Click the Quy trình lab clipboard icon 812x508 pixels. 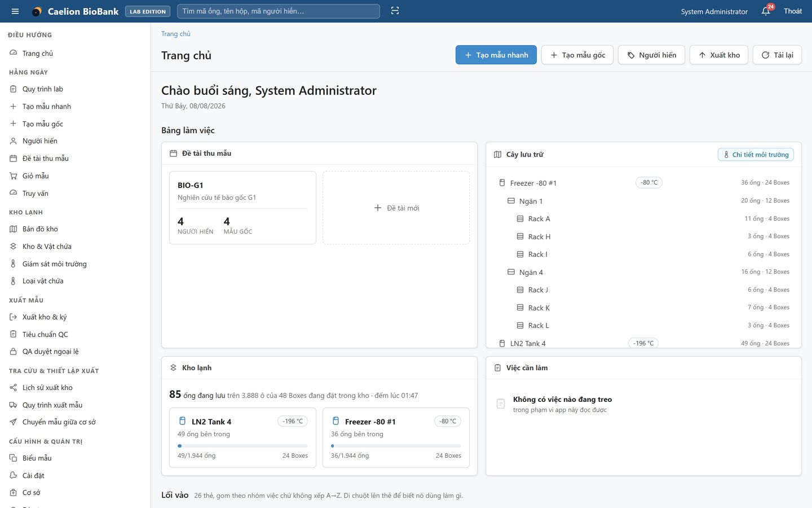(x=13, y=89)
